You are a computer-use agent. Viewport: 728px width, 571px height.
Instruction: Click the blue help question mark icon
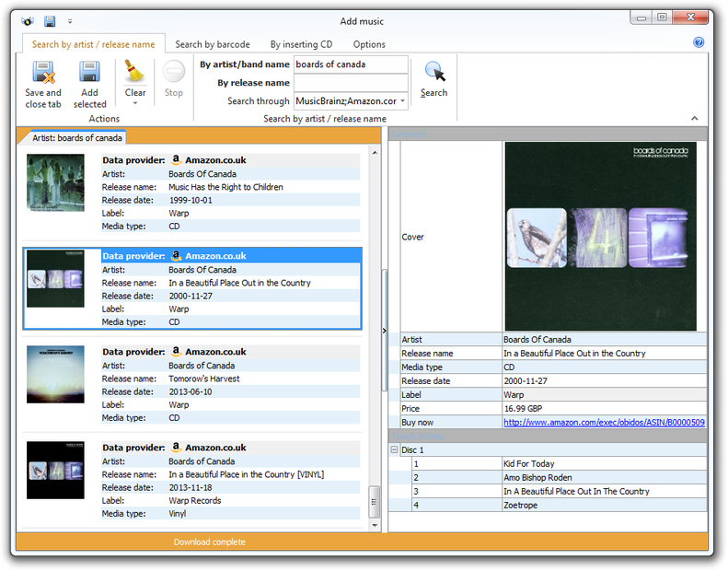(699, 42)
